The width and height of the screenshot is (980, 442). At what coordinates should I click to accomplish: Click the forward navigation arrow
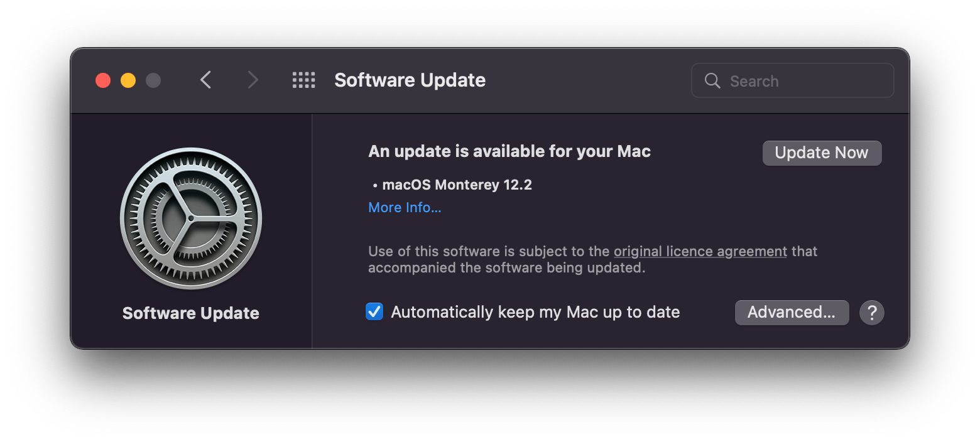(x=252, y=80)
